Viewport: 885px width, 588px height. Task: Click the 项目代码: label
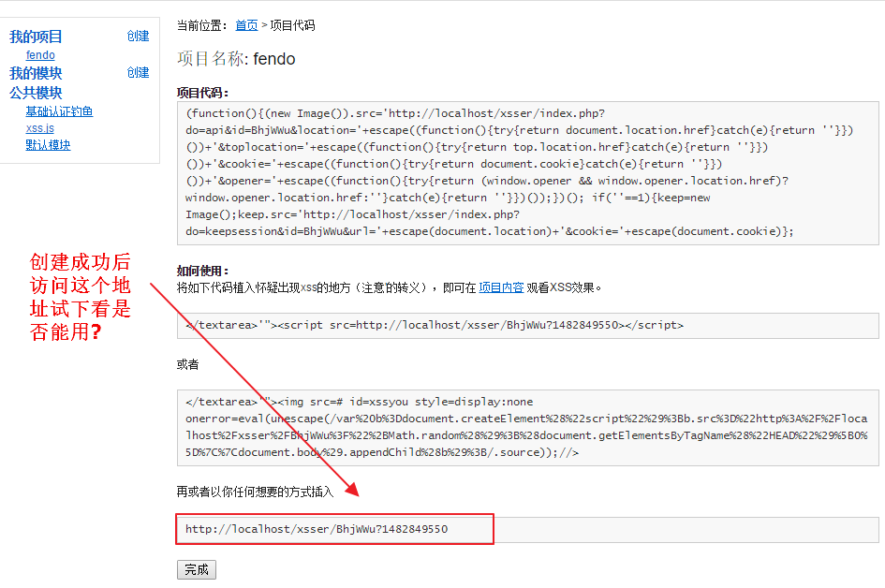pos(202,93)
